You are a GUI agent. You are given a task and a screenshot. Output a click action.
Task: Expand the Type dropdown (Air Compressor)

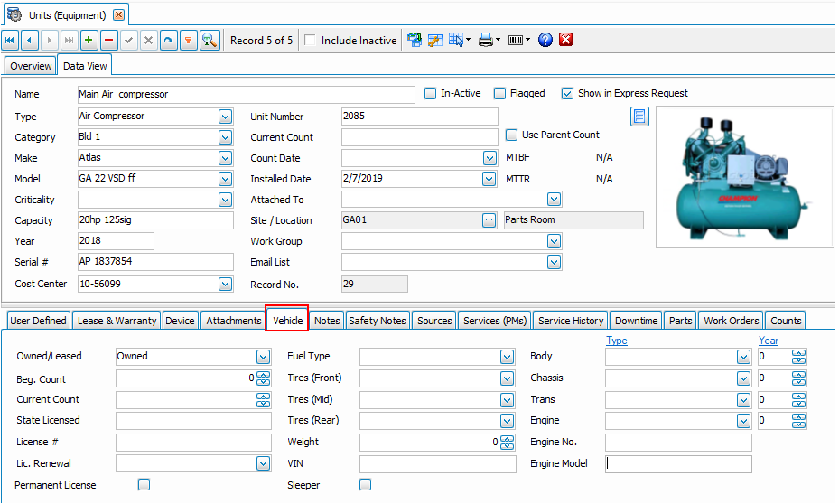225,117
